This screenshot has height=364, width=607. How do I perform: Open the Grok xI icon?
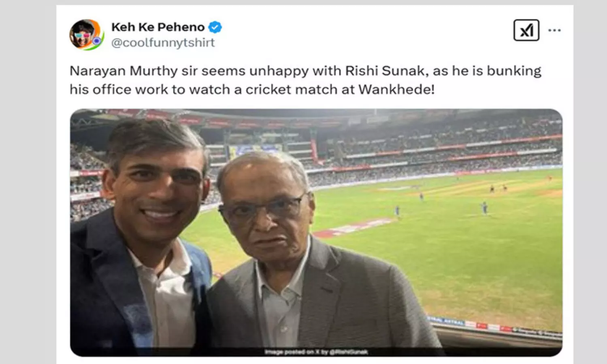tap(526, 30)
